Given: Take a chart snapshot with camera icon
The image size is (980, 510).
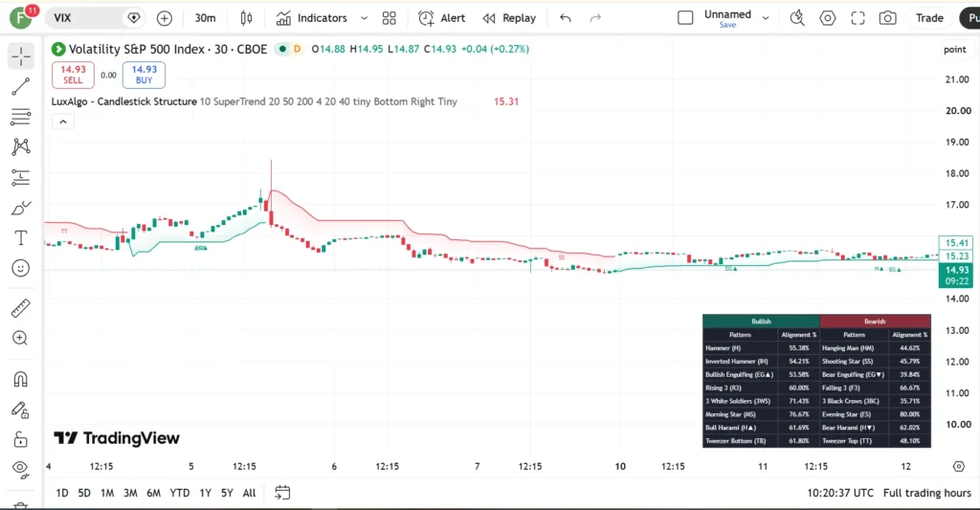Looking at the screenshot, I should pyautogui.click(x=887, y=18).
